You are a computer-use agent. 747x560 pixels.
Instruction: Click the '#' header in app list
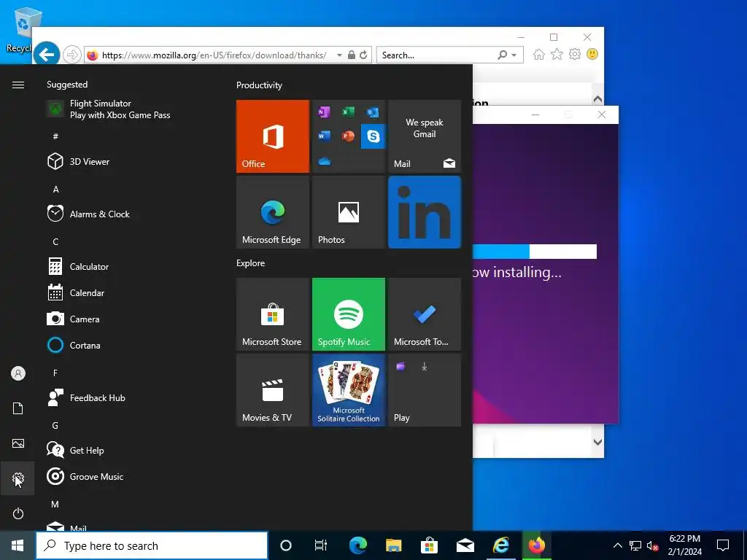(55, 136)
